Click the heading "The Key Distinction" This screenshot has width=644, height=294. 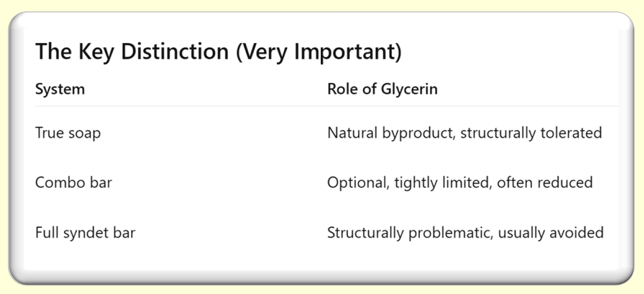[x=133, y=52]
